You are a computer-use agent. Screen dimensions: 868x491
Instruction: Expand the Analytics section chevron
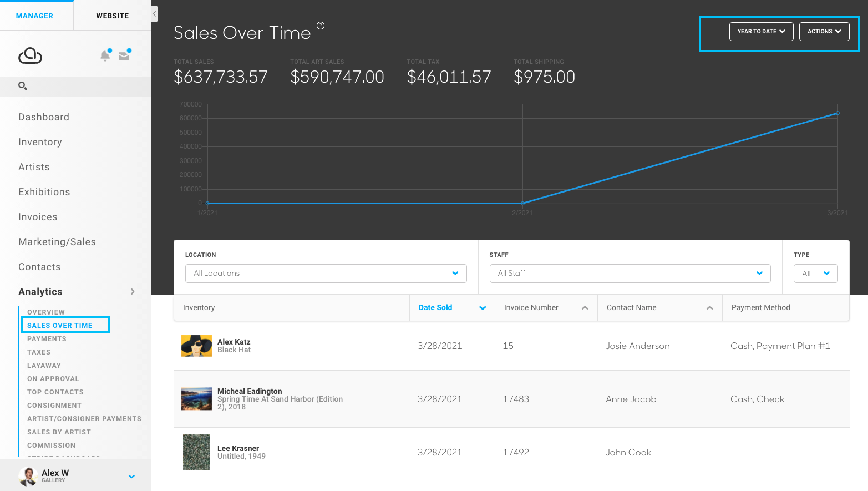click(132, 291)
